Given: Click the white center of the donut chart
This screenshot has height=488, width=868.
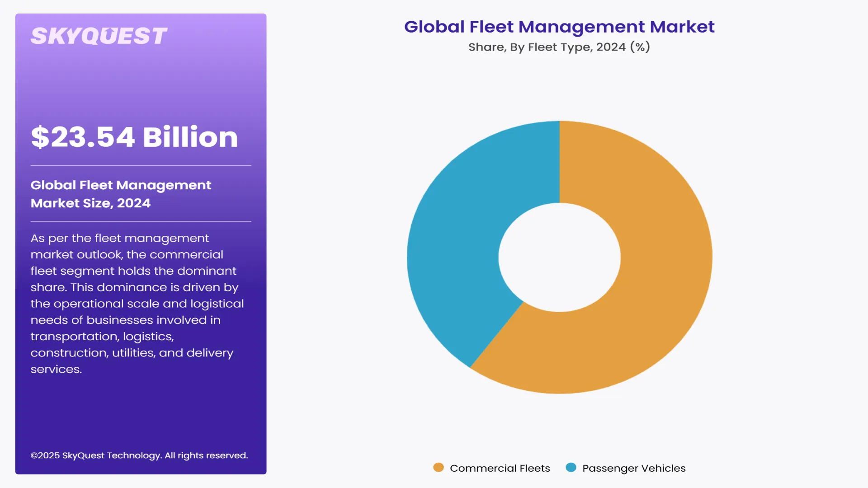Looking at the screenshot, I should pyautogui.click(x=559, y=257).
